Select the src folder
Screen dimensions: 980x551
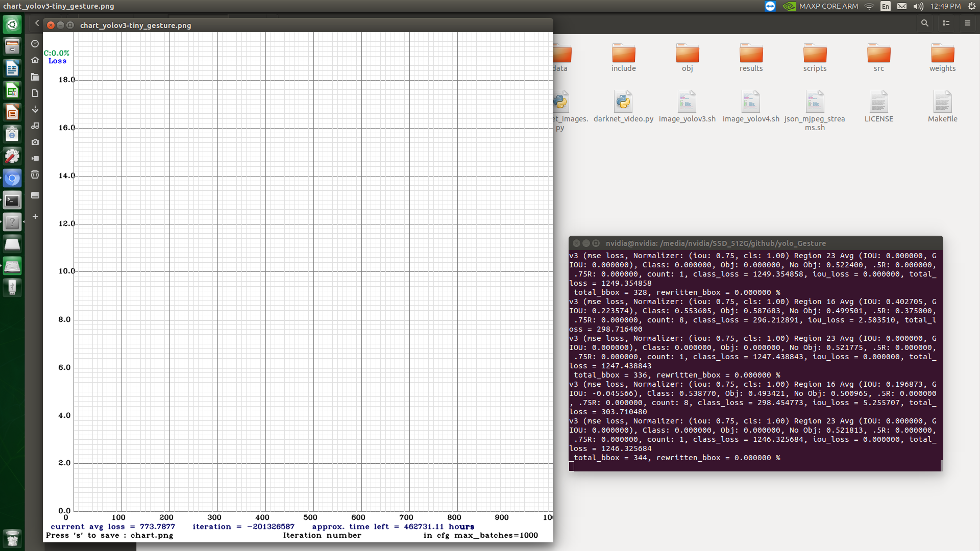click(879, 58)
